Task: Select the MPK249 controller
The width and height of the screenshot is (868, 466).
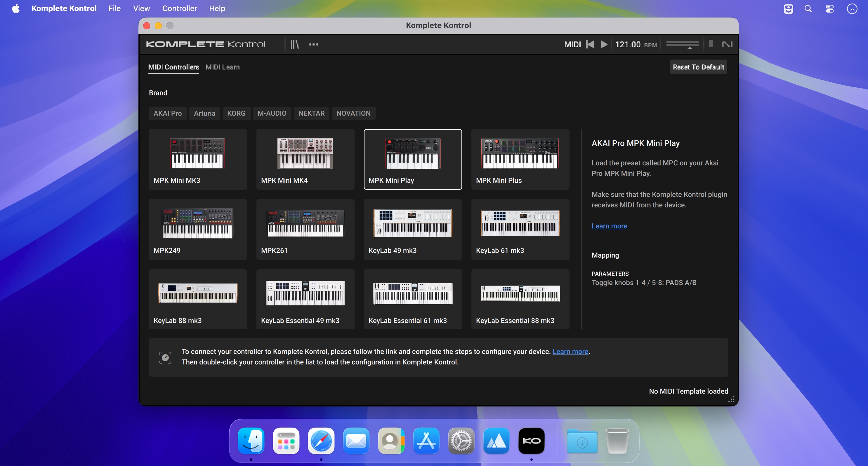Action: click(198, 229)
